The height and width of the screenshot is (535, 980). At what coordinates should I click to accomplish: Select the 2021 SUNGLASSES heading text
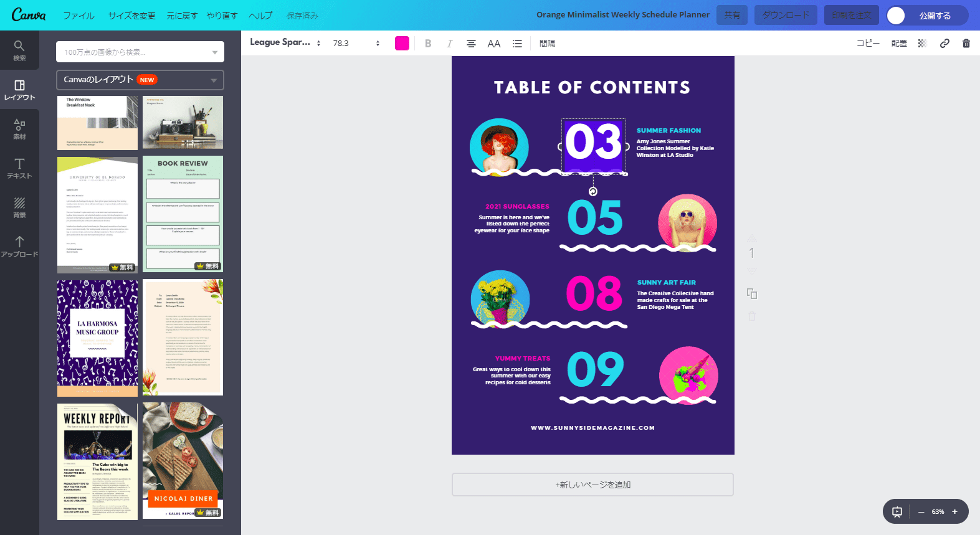click(x=517, y=207)
